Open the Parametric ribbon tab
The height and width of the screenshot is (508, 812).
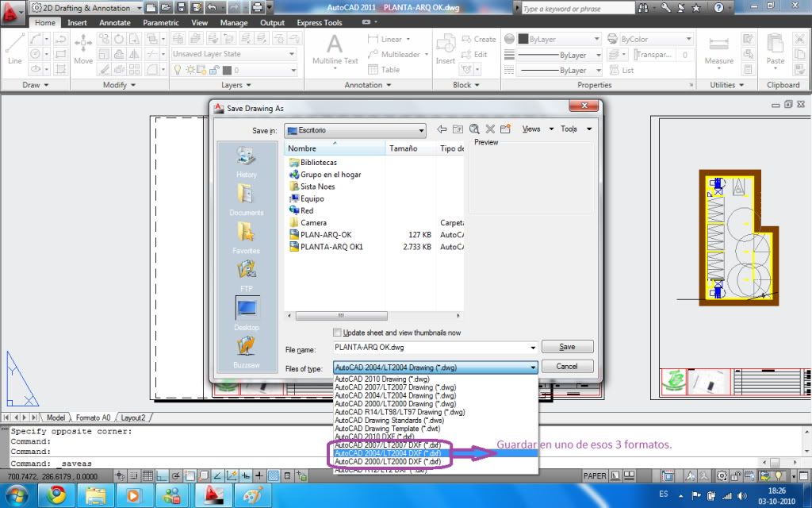pos(161,23)
